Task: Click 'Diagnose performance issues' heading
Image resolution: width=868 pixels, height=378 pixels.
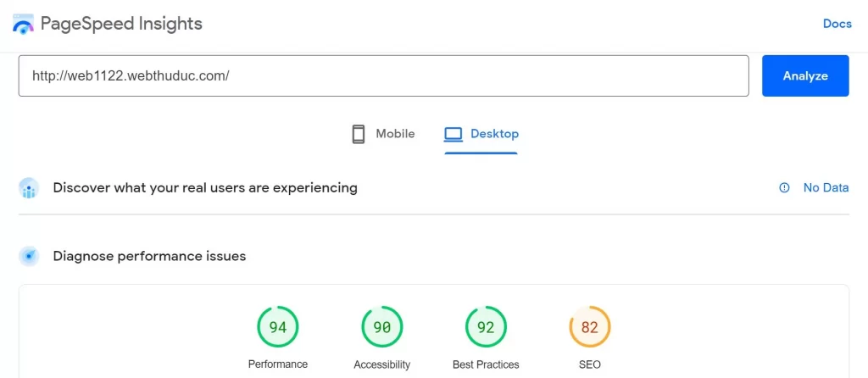Action: [149, 256]
